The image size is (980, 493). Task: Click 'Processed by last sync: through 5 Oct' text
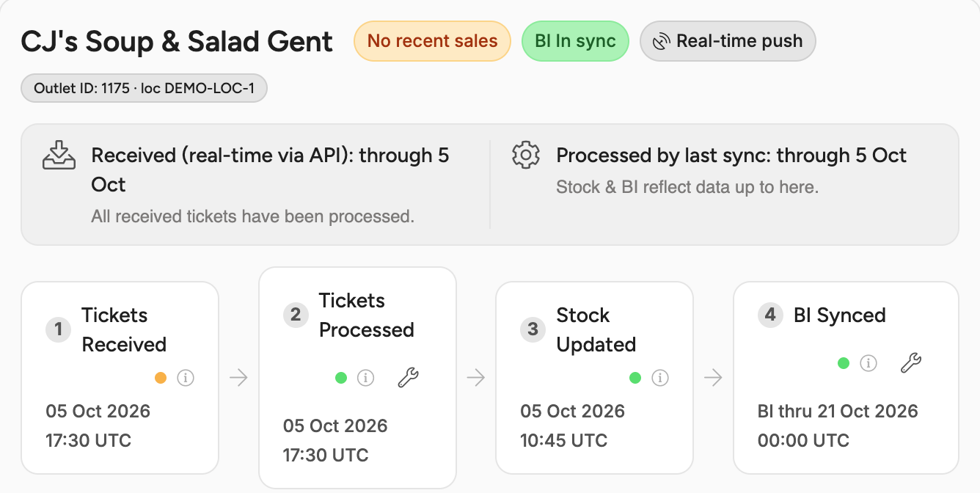(x=731, y=156)
